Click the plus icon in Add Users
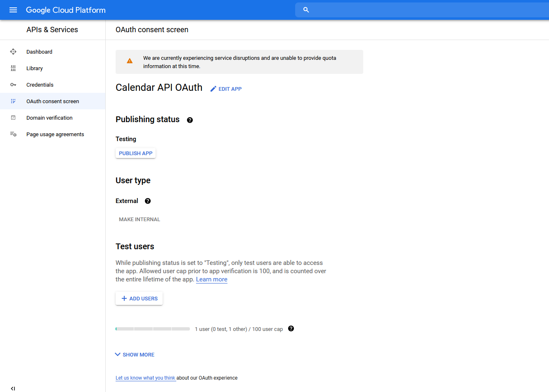Viewport: 549px width, 392px height. point(124,298)
